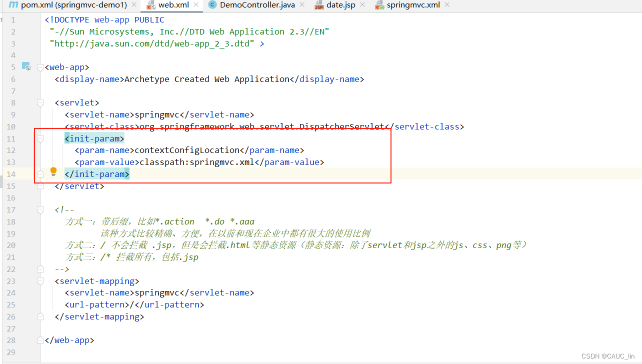Screen dimensions: 642x364
Task: Click 'springmvc' in servlet-name on line 9
Action: click(x=157, y=114)
